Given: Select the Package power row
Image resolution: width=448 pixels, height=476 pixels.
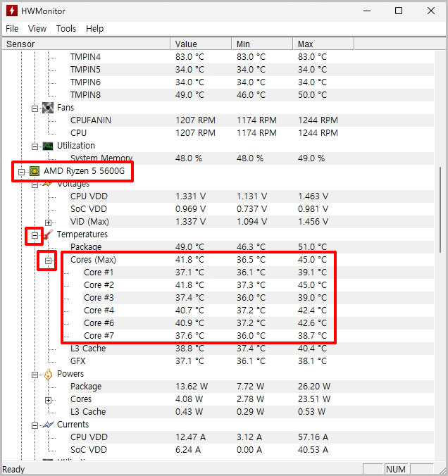Looking at the screenshot, I should 251,387.
